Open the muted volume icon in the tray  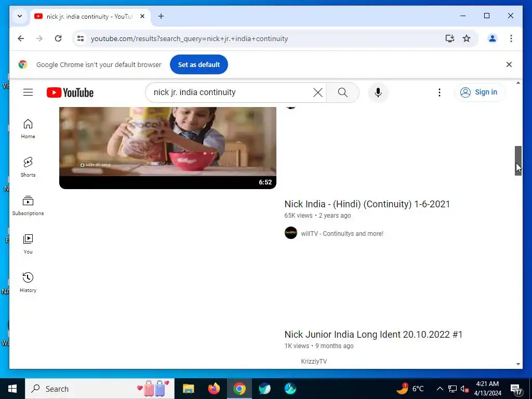tap(465, 389)
